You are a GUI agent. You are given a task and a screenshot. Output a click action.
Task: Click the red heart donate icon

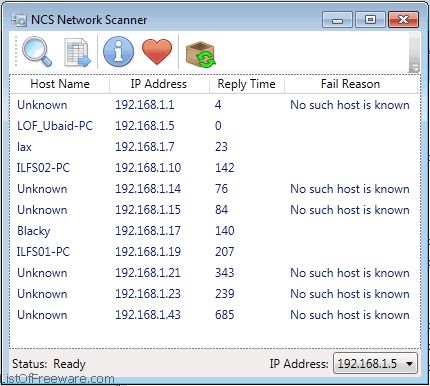[x=157, y=52]
